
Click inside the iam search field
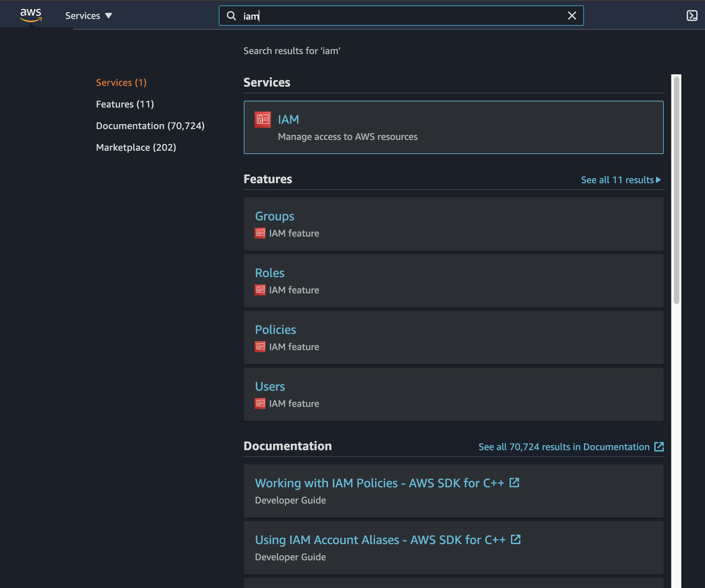point(406,16)
